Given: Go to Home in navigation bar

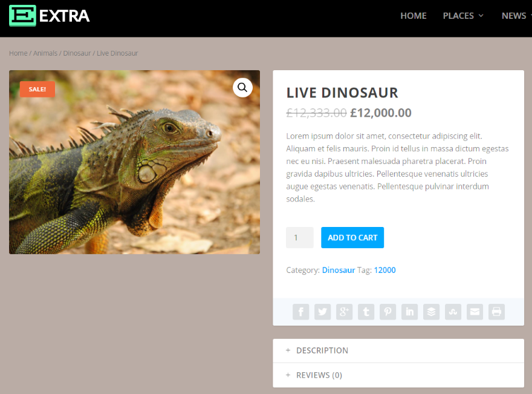Looking at the screenshot, I should pos(414,16).
